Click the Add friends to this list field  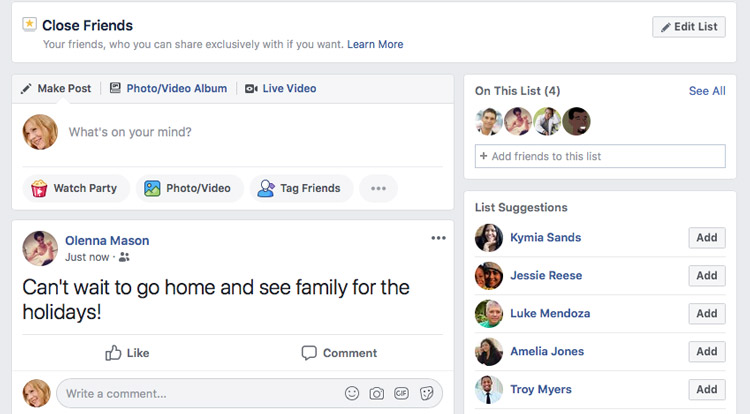(x=600, y=156)
